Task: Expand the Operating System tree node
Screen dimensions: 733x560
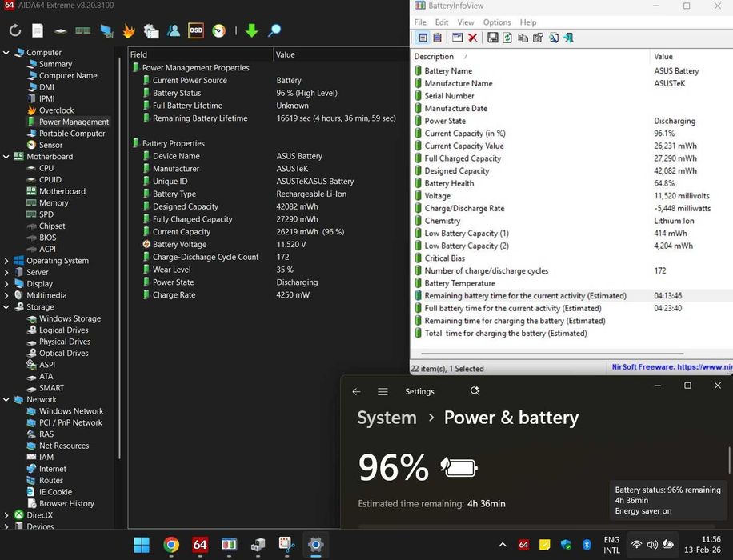Action: pyautogui.click(x=7, y=261)
